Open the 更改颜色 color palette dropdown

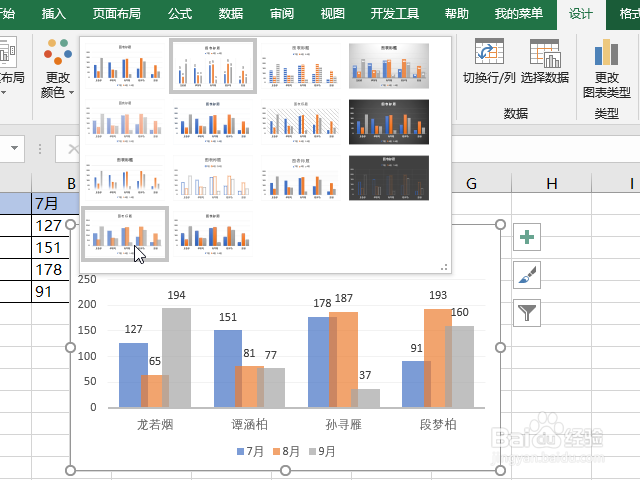click(x=58, y=69)
